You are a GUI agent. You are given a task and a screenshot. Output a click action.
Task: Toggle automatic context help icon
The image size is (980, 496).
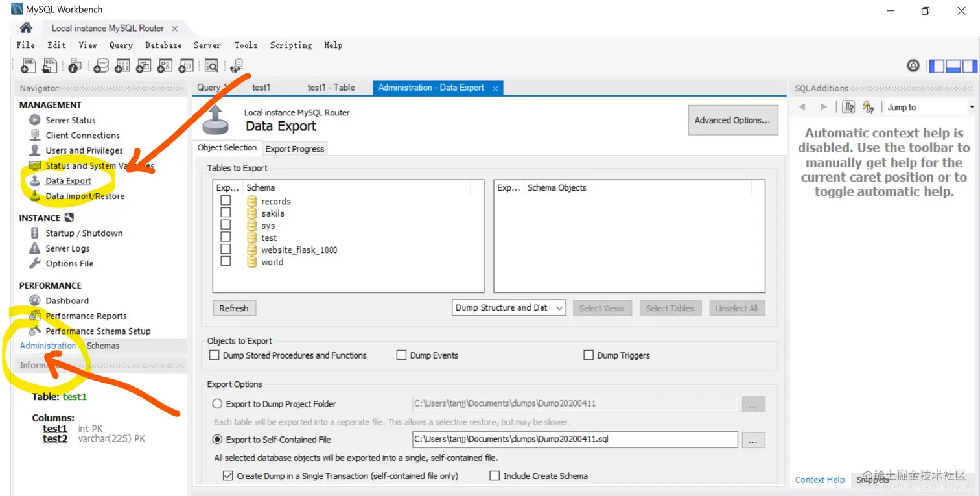[869, 107]
